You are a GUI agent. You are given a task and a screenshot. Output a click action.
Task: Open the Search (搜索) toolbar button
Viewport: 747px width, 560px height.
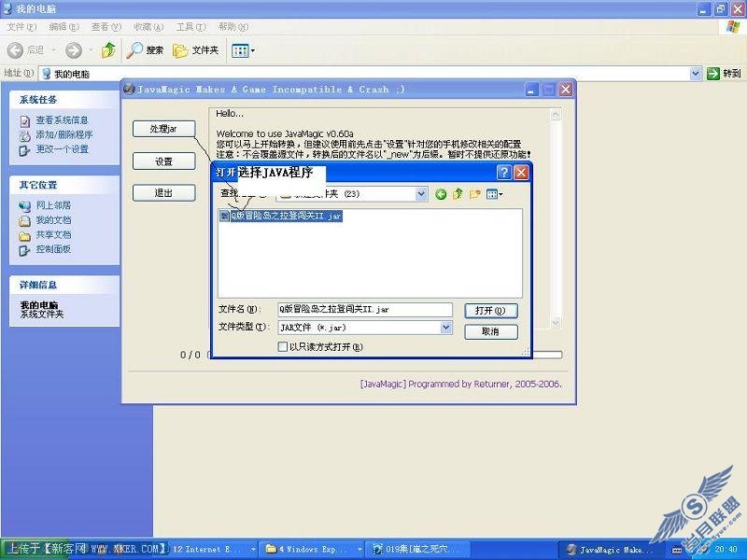pyautogui.click(x=146, y=50)
